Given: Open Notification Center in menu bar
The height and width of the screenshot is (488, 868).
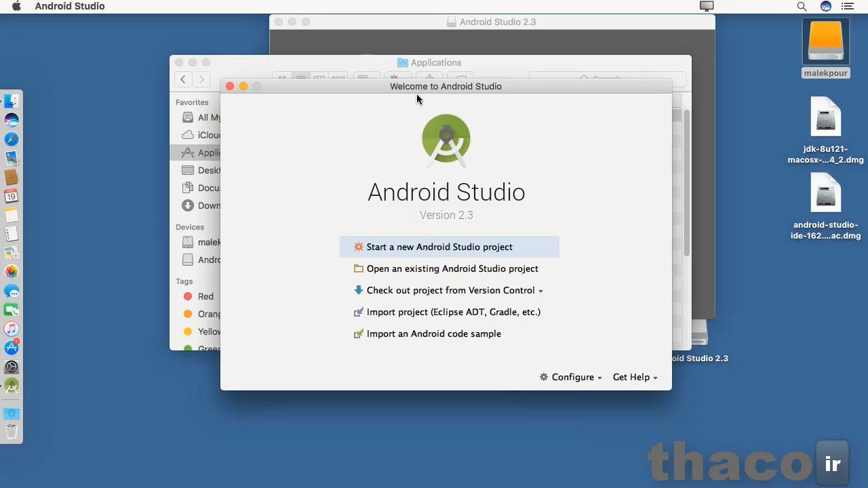Looking at the screenshot, I should pos(848,6).
